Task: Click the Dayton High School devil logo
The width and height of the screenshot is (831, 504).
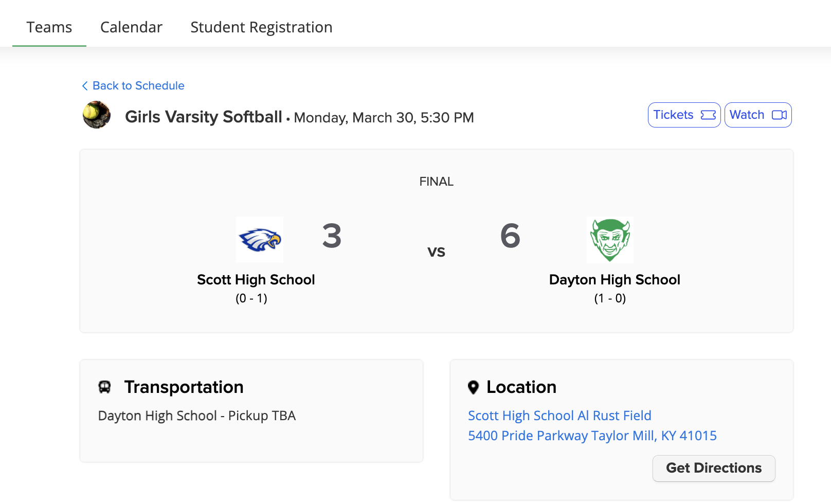Action: point(610,240)
